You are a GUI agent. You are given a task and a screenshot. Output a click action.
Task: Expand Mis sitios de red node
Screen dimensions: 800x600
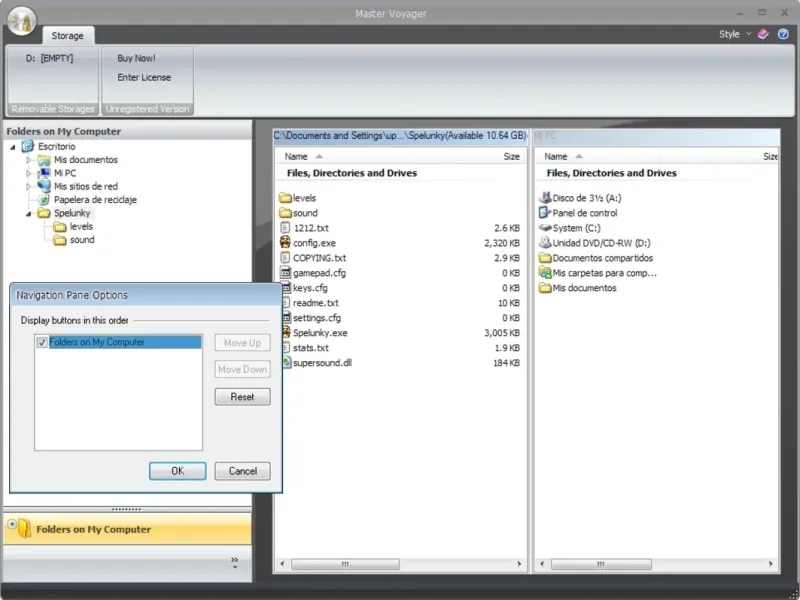[29, 187]
